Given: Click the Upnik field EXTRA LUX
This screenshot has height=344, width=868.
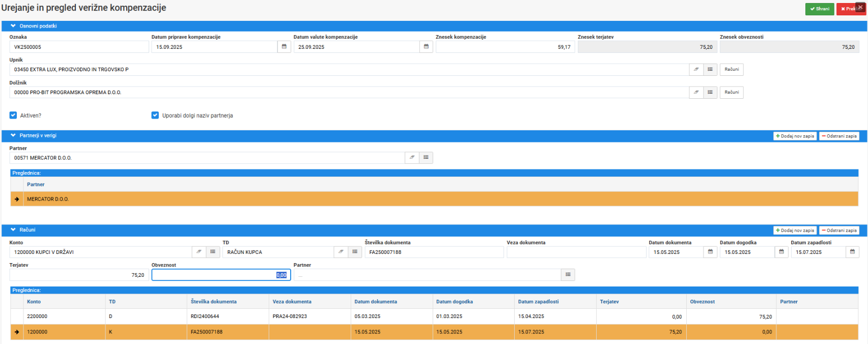Looking at the screenshot, I should [349, 69].
